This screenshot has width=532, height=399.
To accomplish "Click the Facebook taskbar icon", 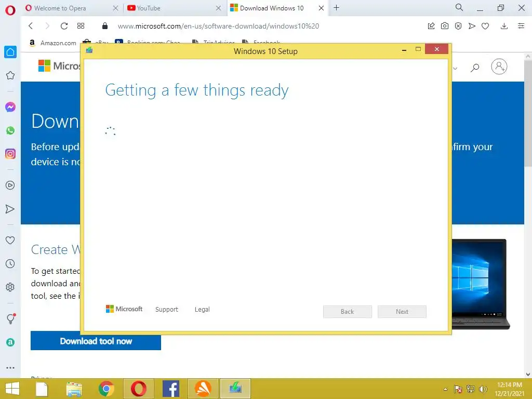I will pyautogui.click(x=170, y=389).
